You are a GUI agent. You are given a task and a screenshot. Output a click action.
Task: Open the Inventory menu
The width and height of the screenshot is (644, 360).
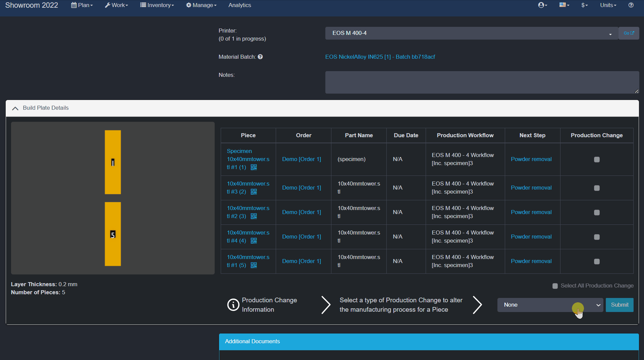tap(157, 5)
